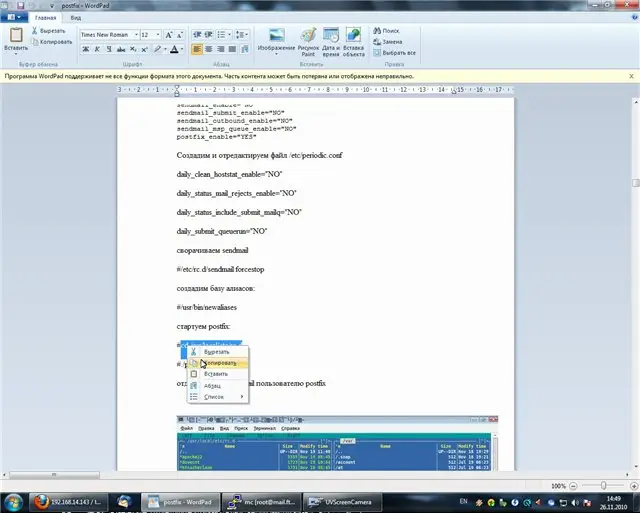Open the line spacing dropdown
This screenshot has height=513, width=640.
point(242,35)
